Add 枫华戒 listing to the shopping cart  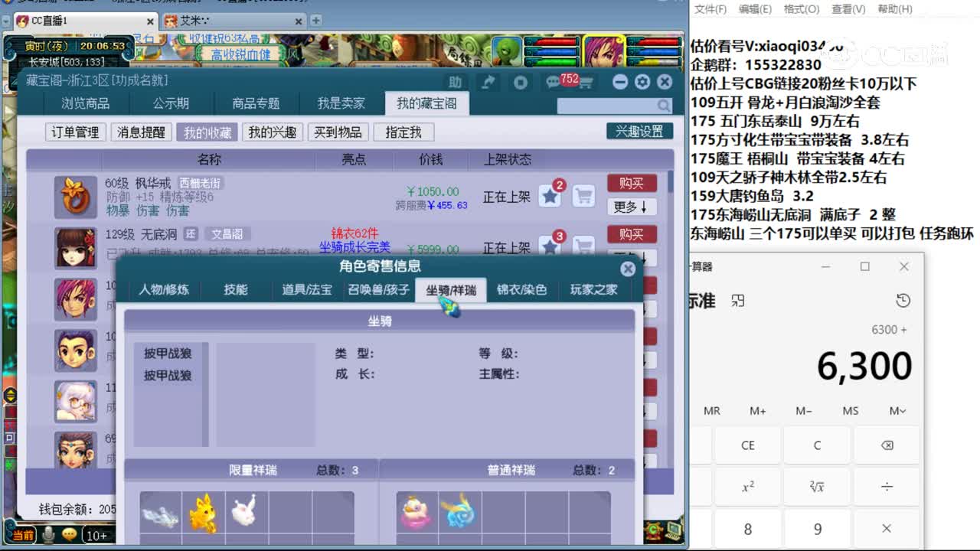pyautogui.click(x=583, y=197)
